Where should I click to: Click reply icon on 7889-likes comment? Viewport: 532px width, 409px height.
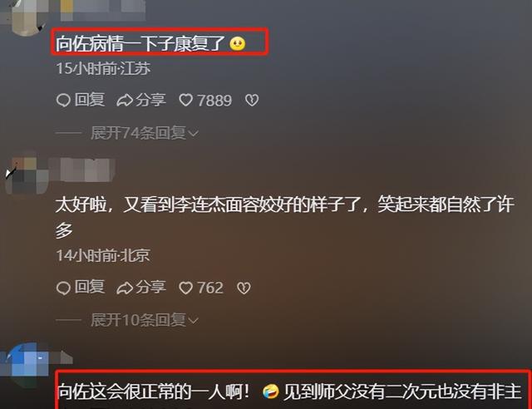click(63, 101)
